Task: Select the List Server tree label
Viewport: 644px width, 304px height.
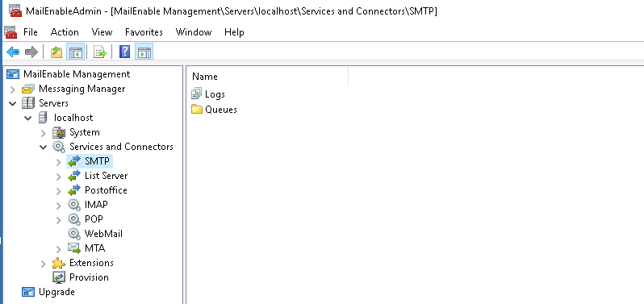Action: (x=106, y=176)
